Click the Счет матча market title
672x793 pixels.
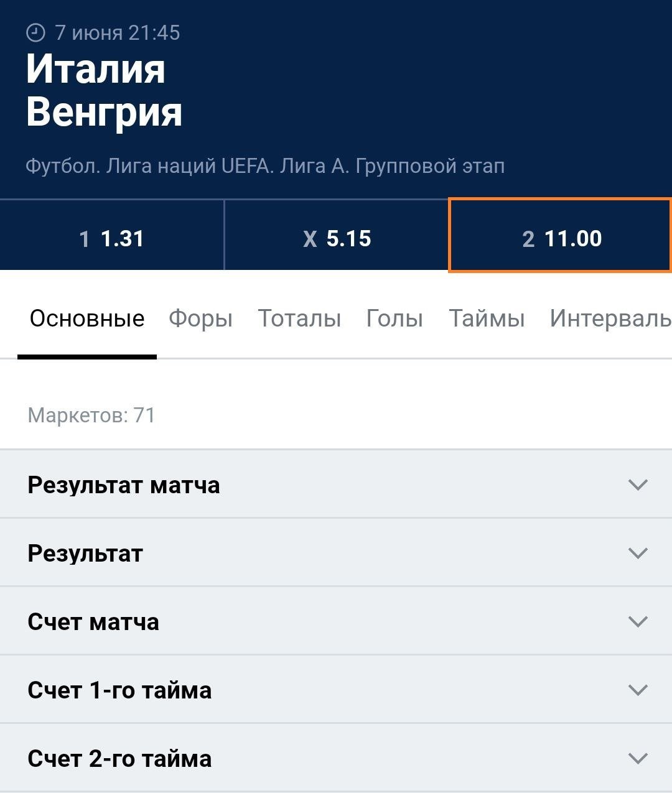tap(93, 622)
